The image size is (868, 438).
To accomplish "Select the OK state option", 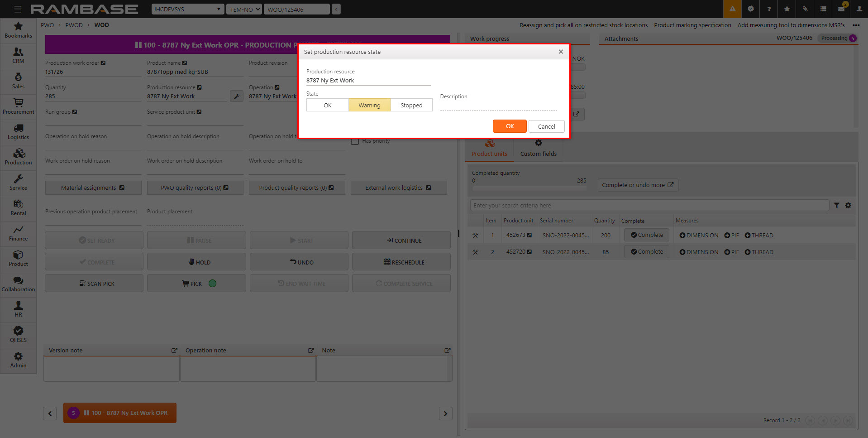I will pos(327,105).
